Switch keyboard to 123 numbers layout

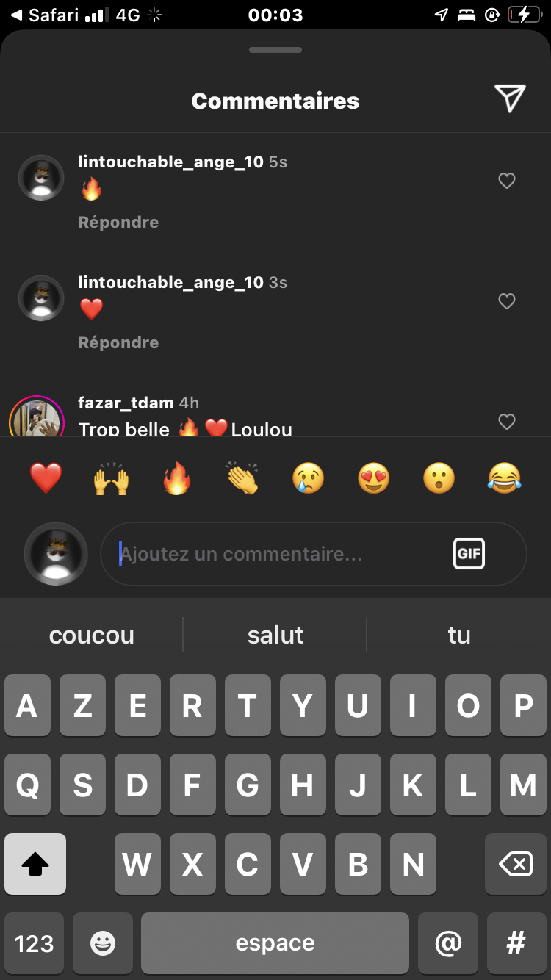[35, 943]
